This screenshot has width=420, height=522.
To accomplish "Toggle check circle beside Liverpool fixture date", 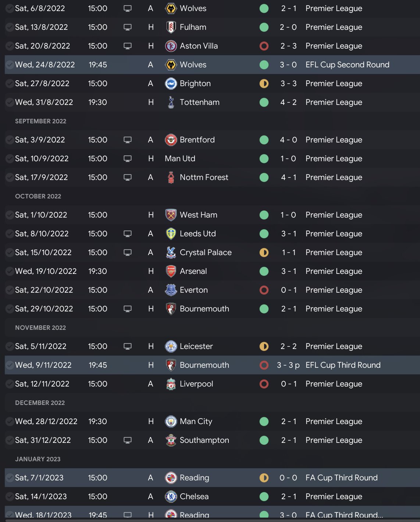I will [x=10, y=384].
